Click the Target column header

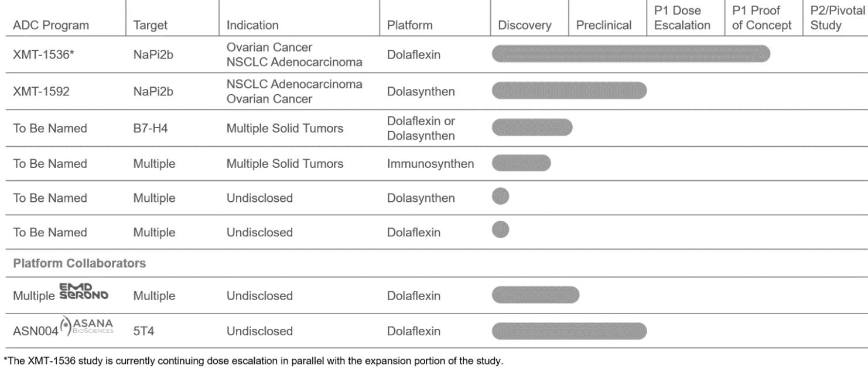pyautogui.click(x=151, y=25)
